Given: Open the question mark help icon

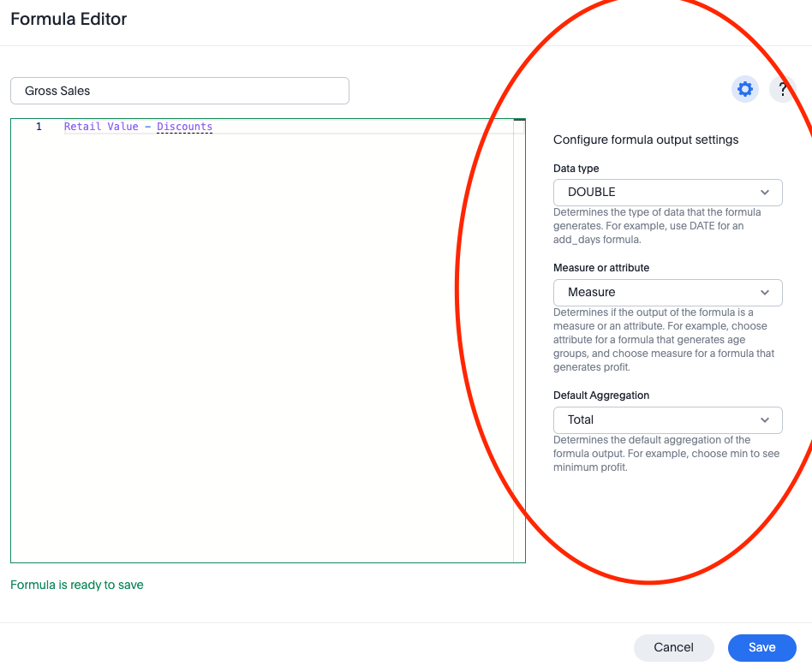Looking at the screenshot, I should click(783, 89).
